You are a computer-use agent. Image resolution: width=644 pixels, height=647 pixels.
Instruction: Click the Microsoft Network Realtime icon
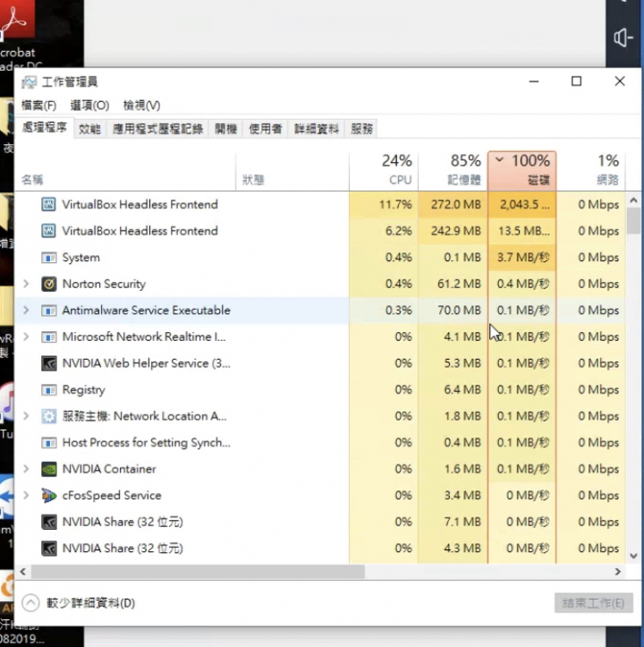tap(48, 336)
